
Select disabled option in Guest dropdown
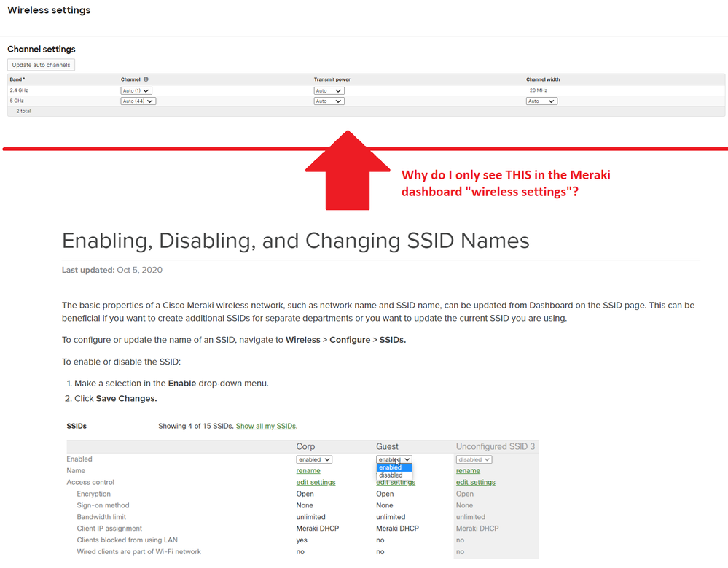(391, 475)
